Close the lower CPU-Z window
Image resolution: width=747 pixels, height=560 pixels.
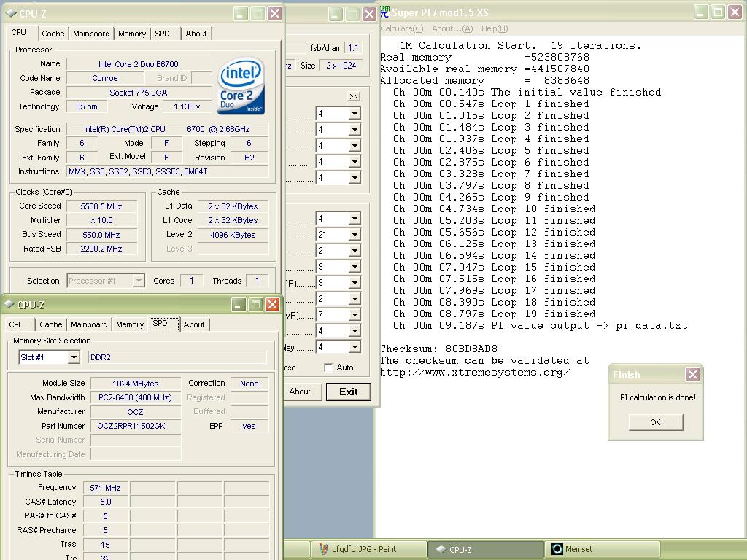273,305
